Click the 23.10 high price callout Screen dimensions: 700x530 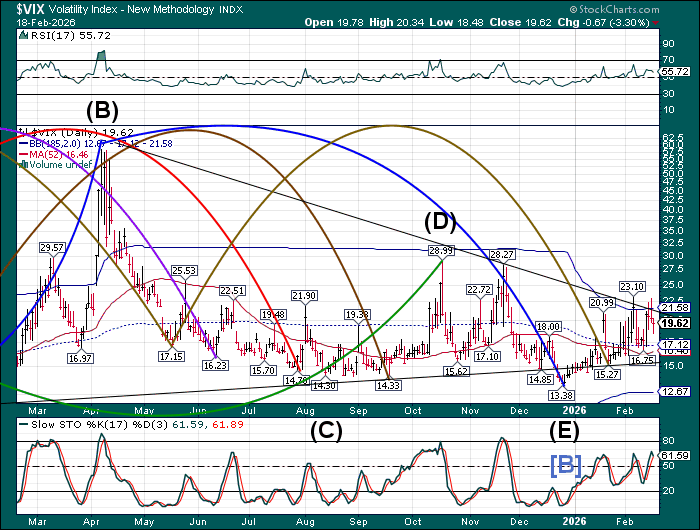pyautogui.click(x=632, y=287)
